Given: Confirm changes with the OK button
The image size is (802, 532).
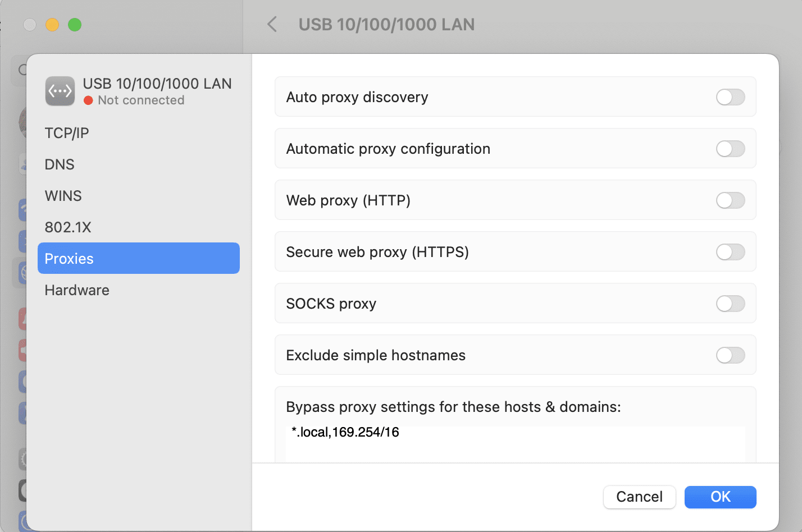Looking at the screenshot, I should tap(720, 497).
